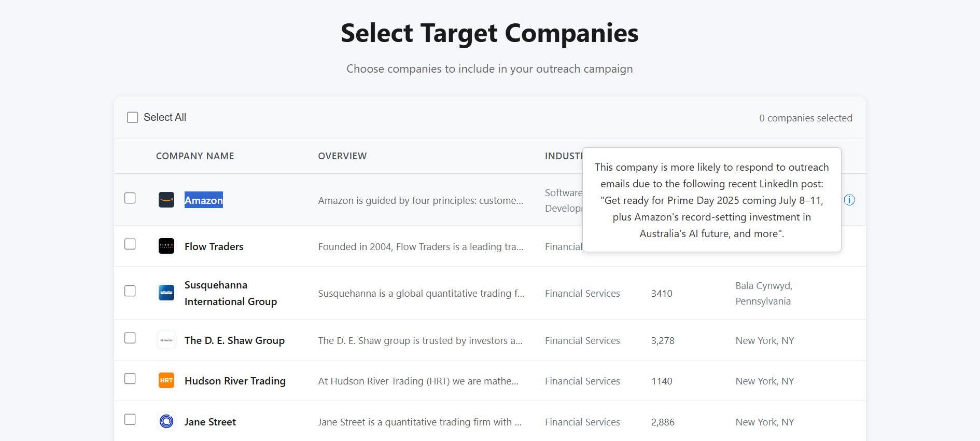The width and height of the screenshot is (980, 441).
Task: Click the Flow Traders logo icon
Action: click(166, 246)
